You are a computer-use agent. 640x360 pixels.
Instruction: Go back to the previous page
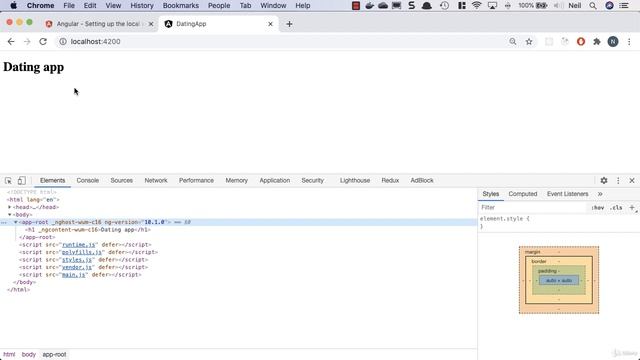coord(11,42)
